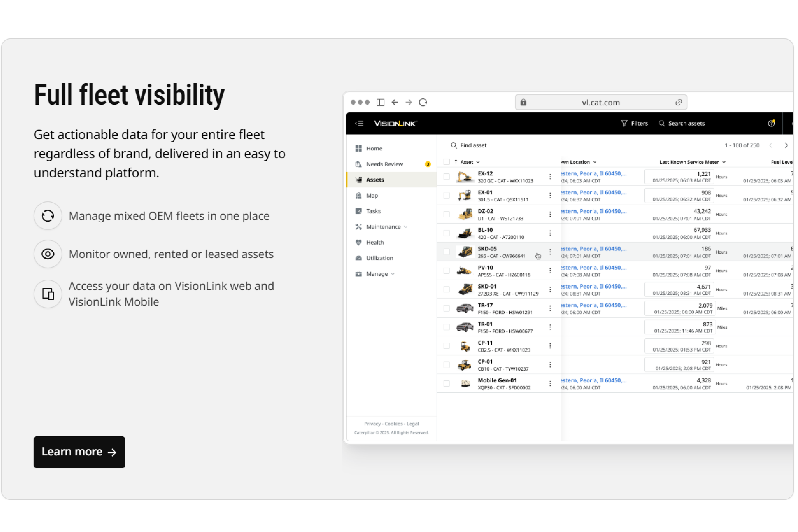Reload the page with refresh icon
Viewport: 798px width, 532px height.
click(423, 102)
